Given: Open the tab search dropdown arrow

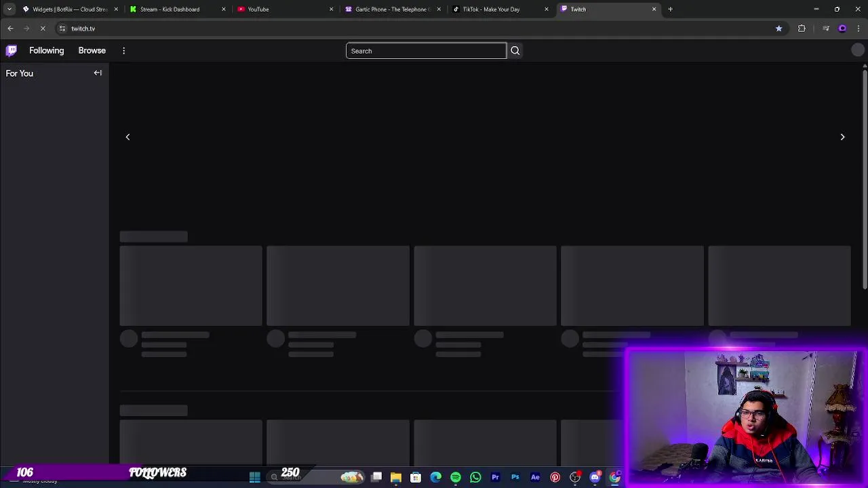Looking at the screenshot, I should point(9,9).
